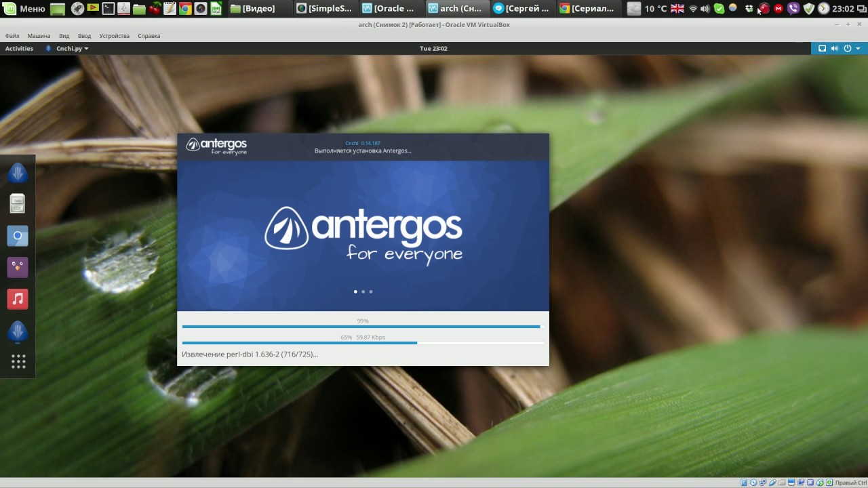Click the 99% overall progress bar
Screen dimensions: 868x488
(x=363, y=327)
